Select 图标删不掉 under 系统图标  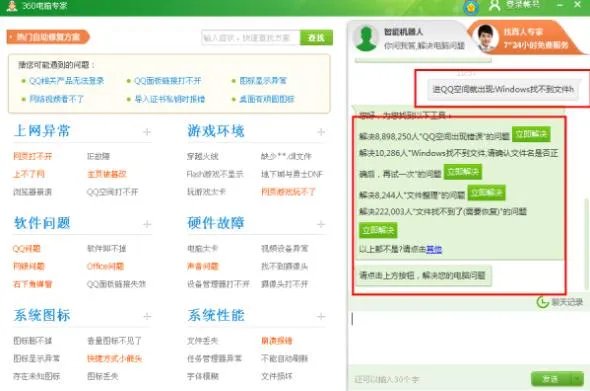[x=32, y=341]
